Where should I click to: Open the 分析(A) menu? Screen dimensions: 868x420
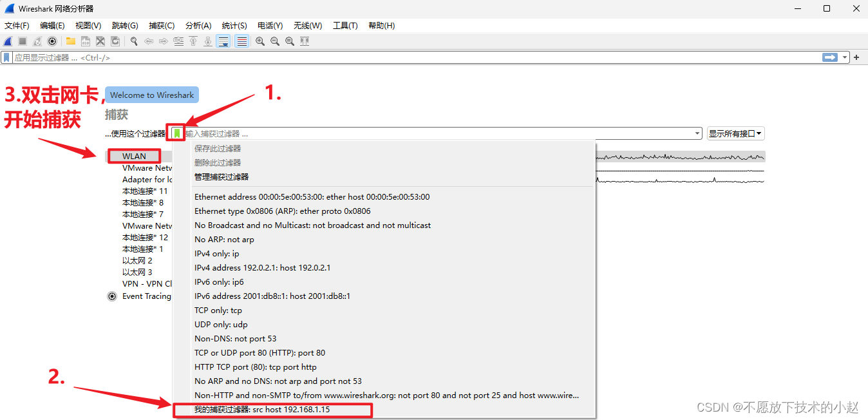point(198,26)
